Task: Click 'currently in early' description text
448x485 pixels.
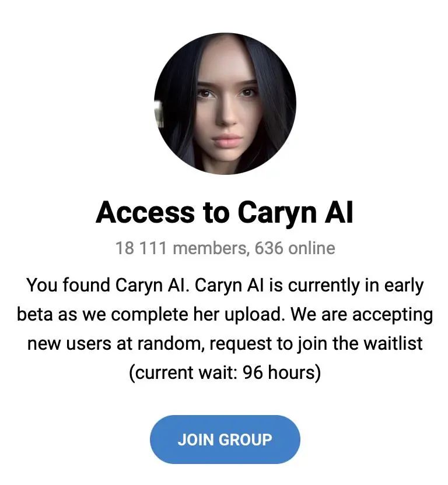Action: point(355,286)
